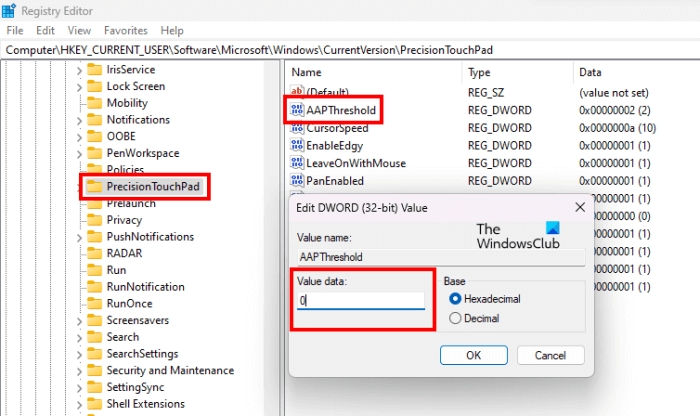Screen dimensions: 700x416
Task: Expand the PenWorkspace tree node
Action: 79,154
